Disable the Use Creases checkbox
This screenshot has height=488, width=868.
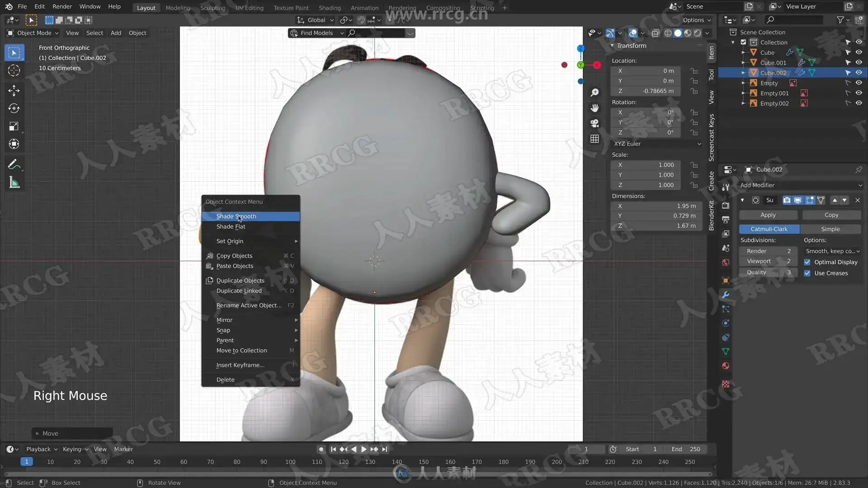pyautogui.click(x=807, y=273)
